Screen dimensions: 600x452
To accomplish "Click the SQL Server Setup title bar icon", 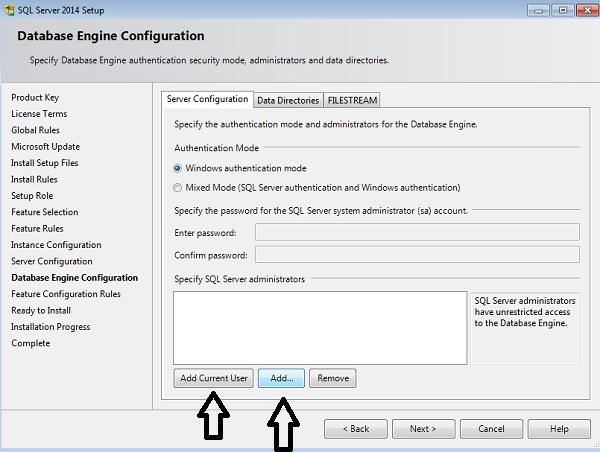I will 9,9.
